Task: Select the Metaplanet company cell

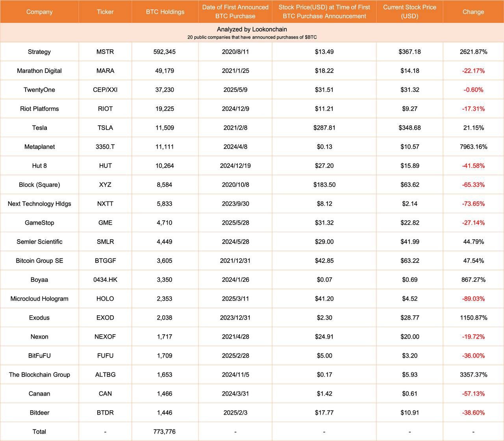Action: click(x=39, y=147)
